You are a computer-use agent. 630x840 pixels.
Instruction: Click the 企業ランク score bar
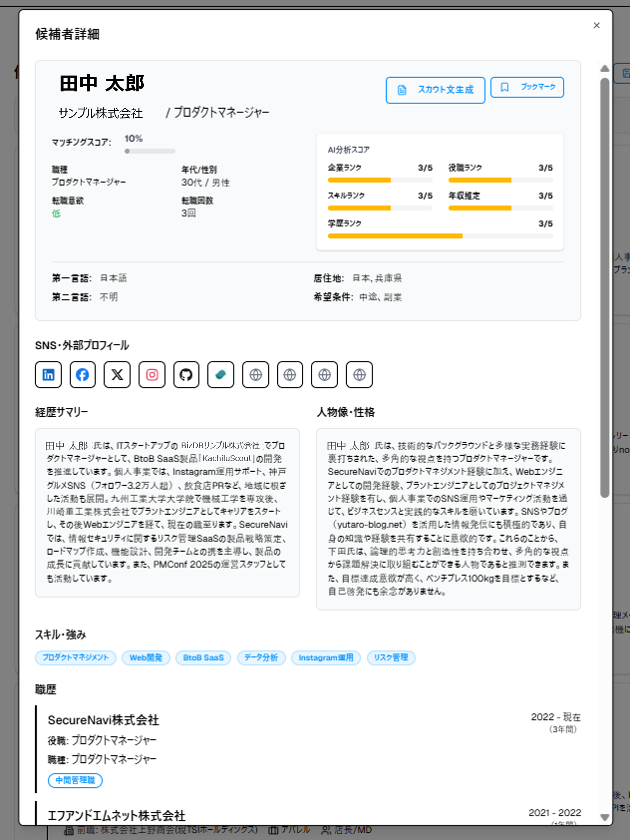point(380,180)
